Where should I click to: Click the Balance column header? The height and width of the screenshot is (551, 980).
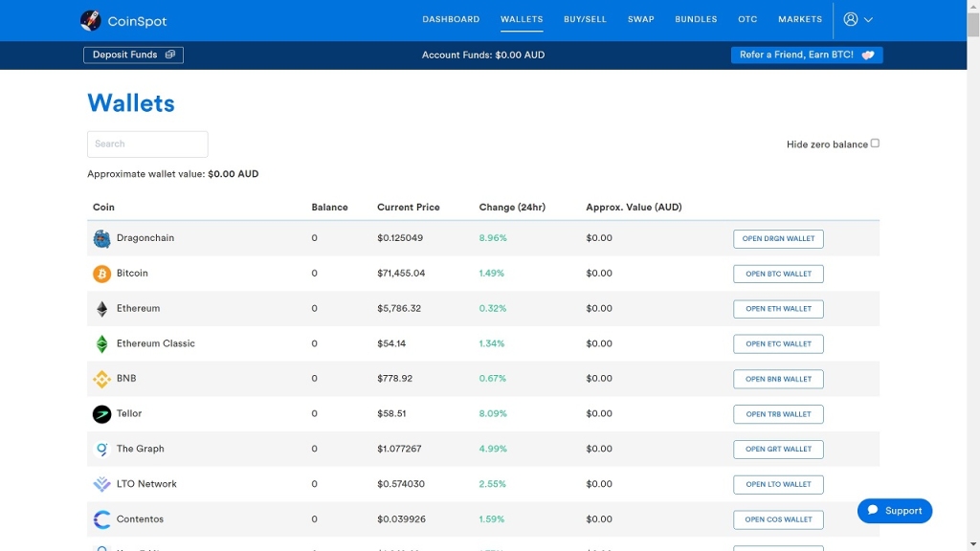coord(329,208)
